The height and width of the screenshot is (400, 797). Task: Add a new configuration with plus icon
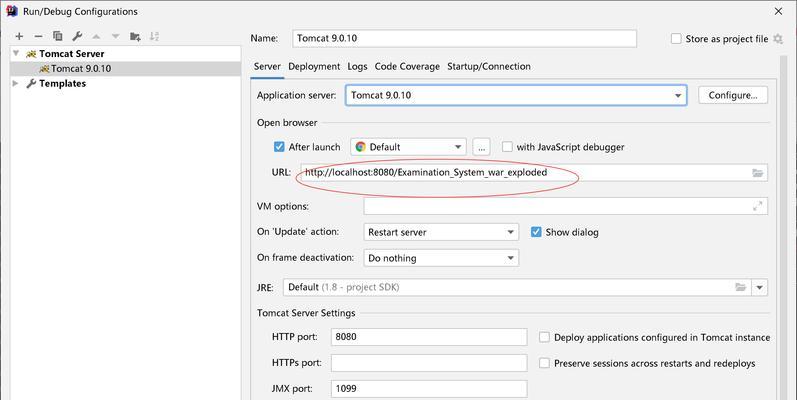pyautogui.click(x=19, y=37)
